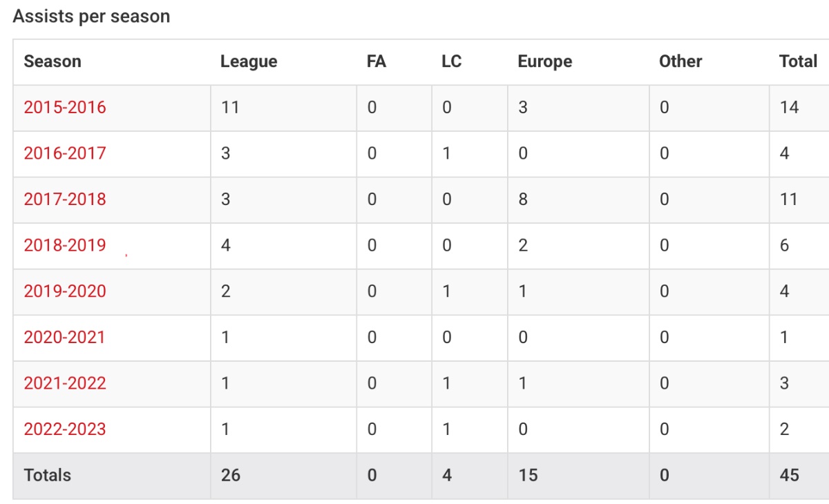Click the FA column header
The width and height of the screenshot is (829, 504).
(377, 61)
